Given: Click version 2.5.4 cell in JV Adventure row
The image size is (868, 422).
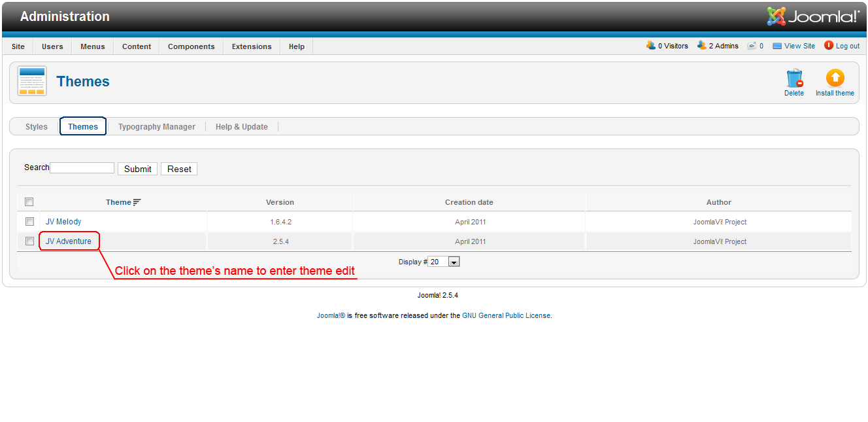Looking at the screenshot, I should (281, 241).
